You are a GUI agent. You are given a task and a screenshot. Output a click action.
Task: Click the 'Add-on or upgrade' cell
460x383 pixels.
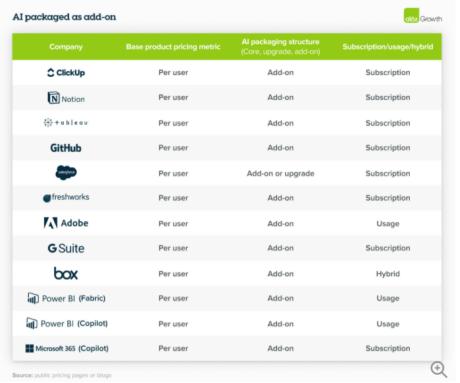(280, 173)
